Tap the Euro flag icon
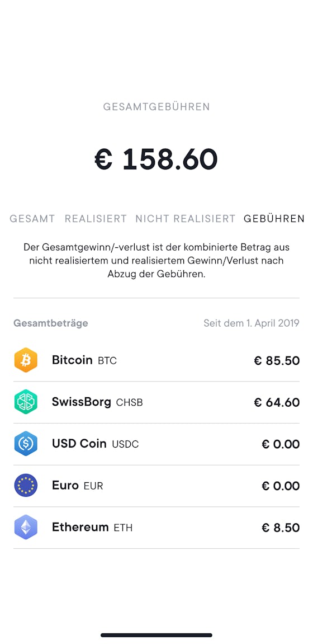The width and height of the screenshot is (313, 644). [26, 486]
